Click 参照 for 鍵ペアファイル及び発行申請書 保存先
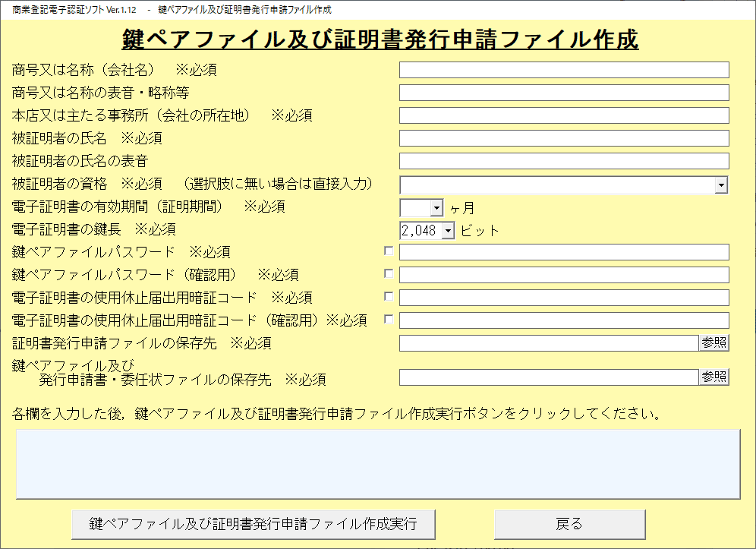 point(713,377)
